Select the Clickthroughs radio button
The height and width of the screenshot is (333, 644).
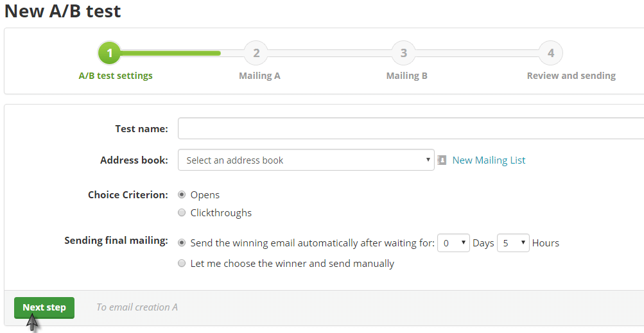[x=182, y=212]
